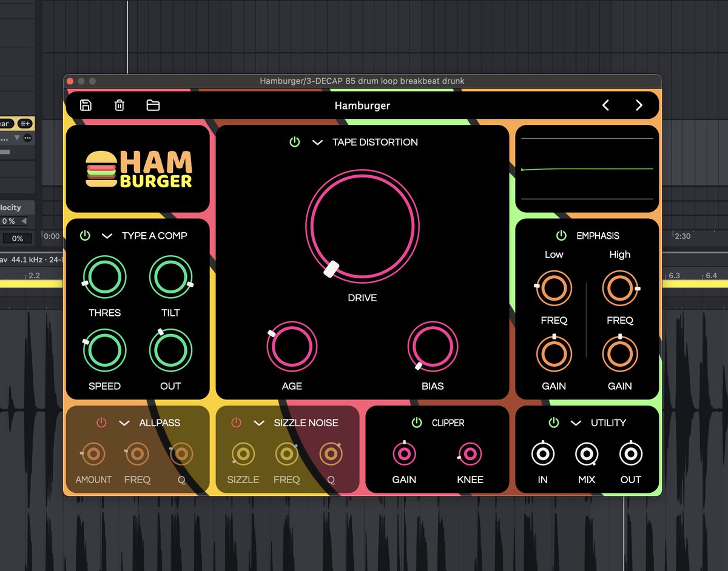Open the Allpass type chevron

pyautogui.click(x=124, y=423)
